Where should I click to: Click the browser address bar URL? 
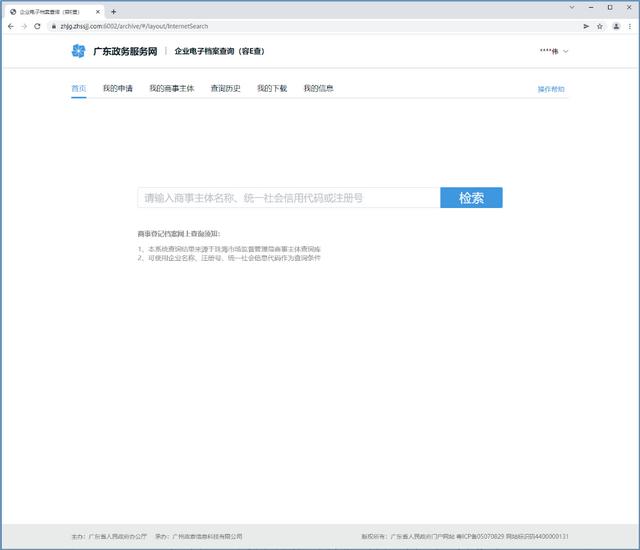(134, 26)
